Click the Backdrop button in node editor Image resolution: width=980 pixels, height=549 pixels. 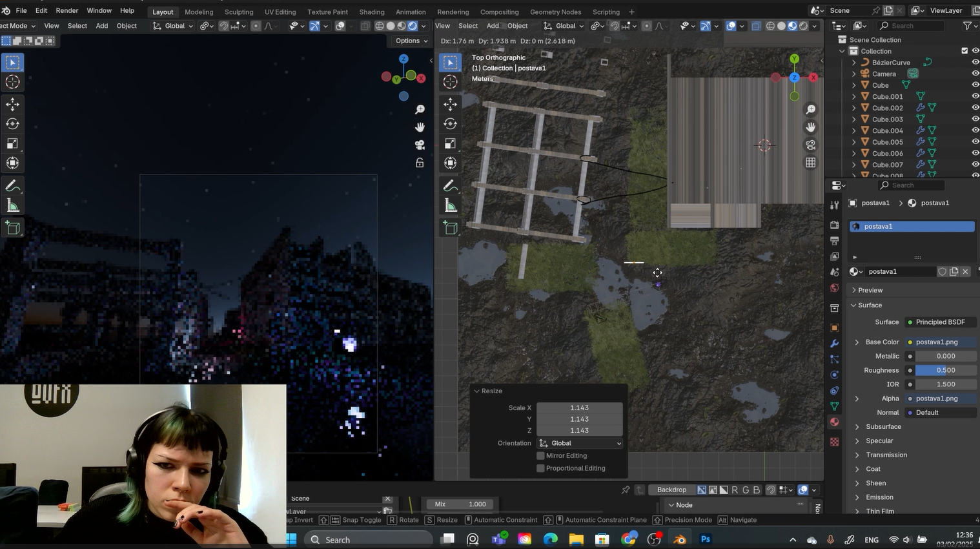click(x=671, y=490)
